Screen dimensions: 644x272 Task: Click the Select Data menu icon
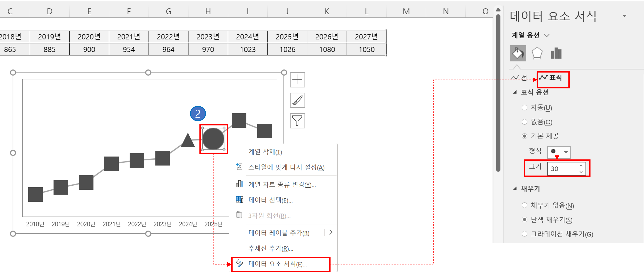(239, 200)
